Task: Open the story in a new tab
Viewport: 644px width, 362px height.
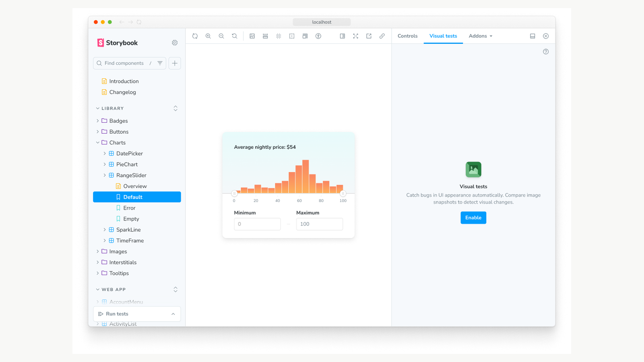Action: pos(369,36)
